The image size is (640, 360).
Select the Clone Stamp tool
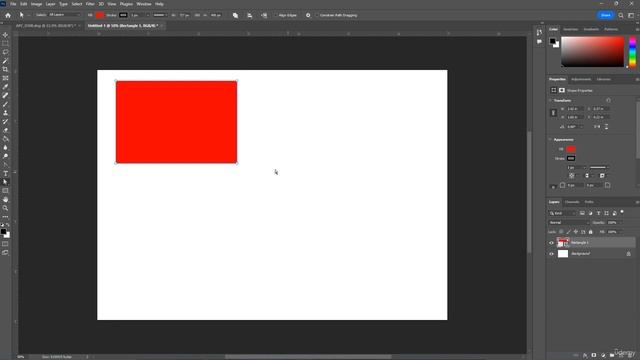(5, 113)
